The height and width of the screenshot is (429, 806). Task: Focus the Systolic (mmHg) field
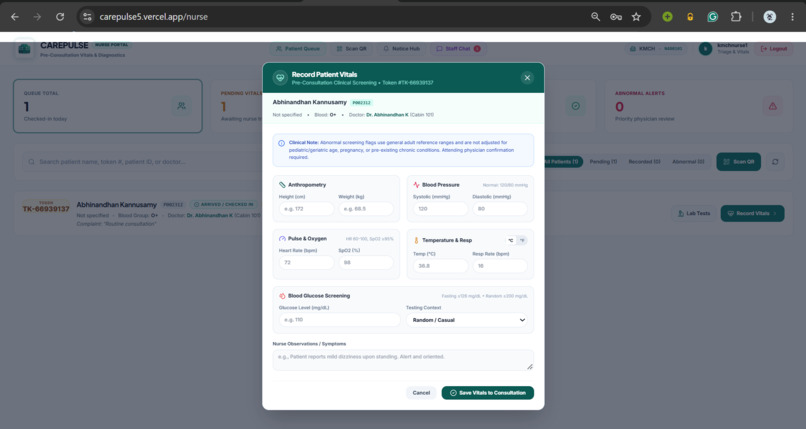(x=441, y=209)
